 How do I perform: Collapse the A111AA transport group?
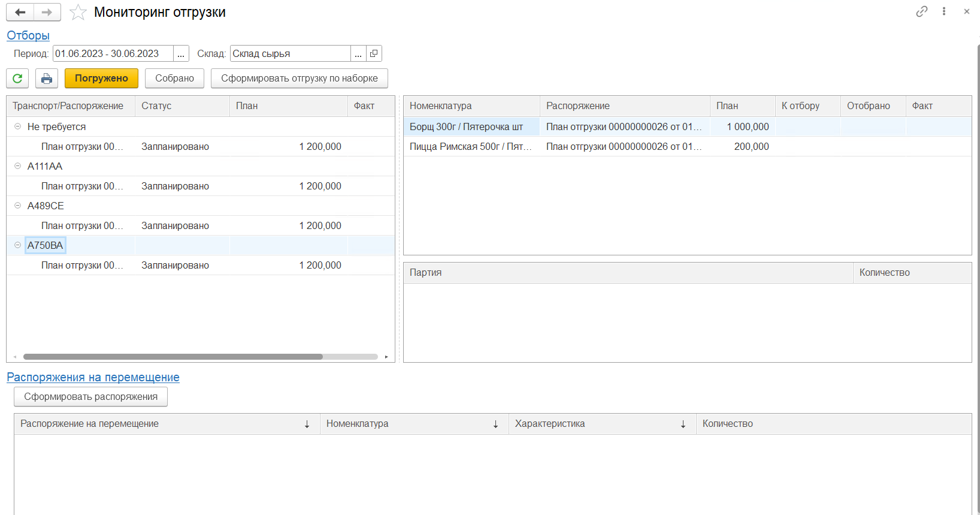pyautogui.click(x=17, y=166)
